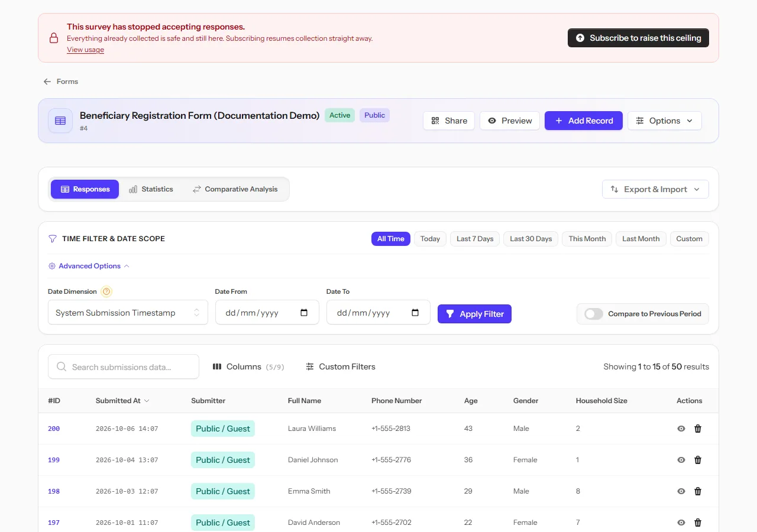View record 199 with the eye icon

(681, 460)
